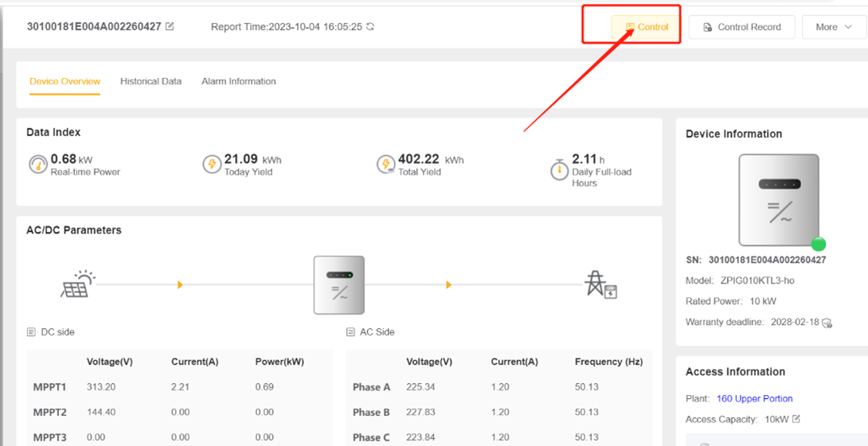The width and height of the screenshot is (868, 446).
Task: Click the power grid tower icon
Action: click(x=600, y=284)
